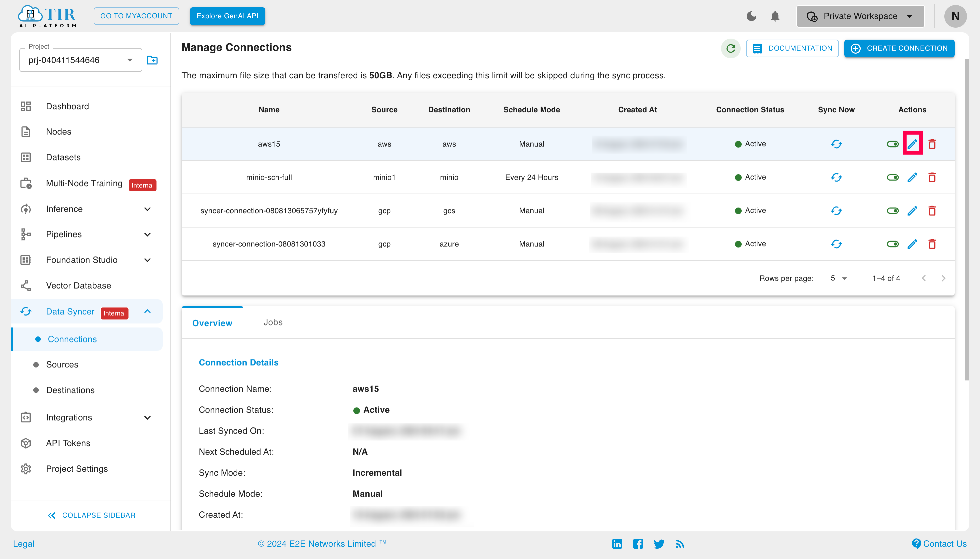Click COLLAPSE SIDEBAR
The image size is (980, 559).
point(91,515)
